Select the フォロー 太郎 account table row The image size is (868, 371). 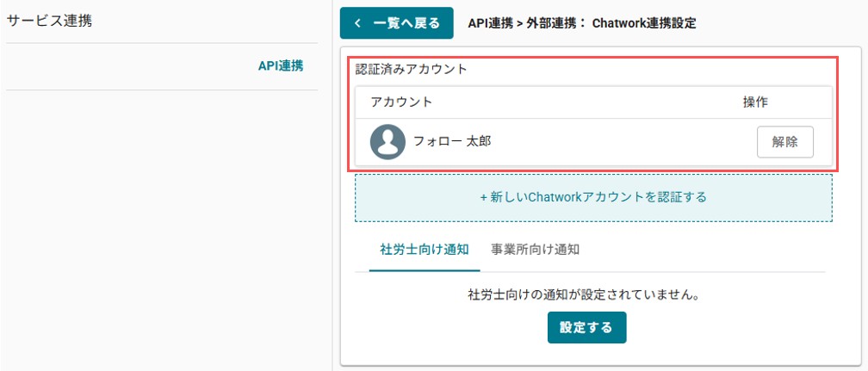tap(593, 142)
